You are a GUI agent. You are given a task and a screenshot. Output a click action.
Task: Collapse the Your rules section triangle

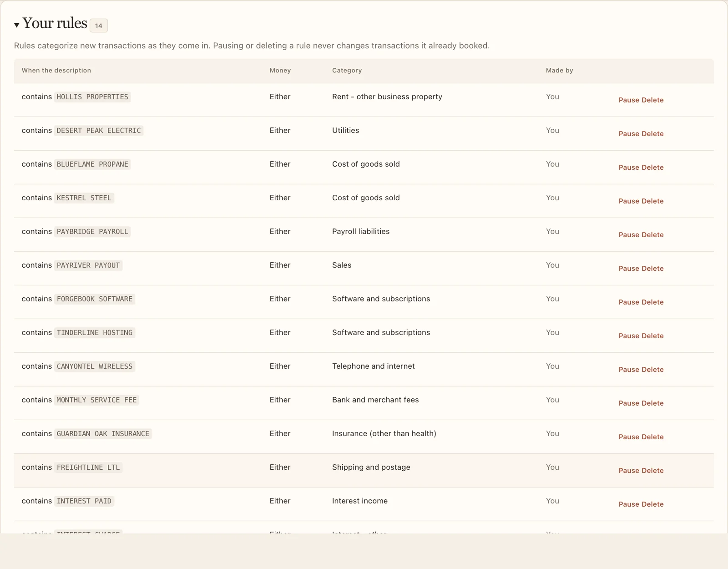17,25
